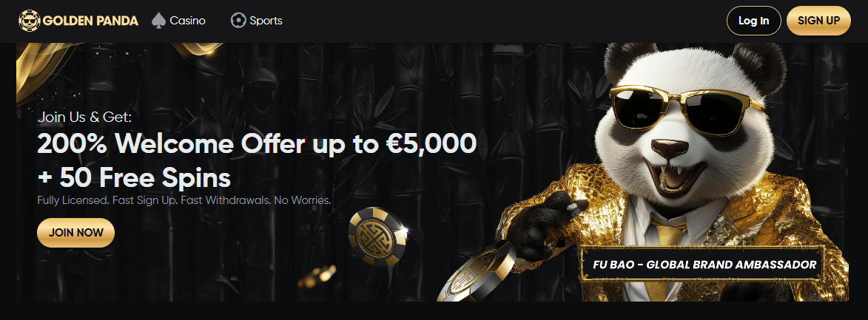The width and height of the screenshot is (868, 320).
Task: Click the spade icon beside Casino
Action: [x=159, y=21]
